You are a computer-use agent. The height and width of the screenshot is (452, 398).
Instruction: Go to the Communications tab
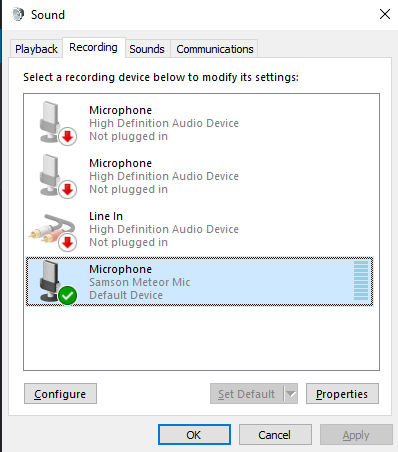tap(215, 49)
